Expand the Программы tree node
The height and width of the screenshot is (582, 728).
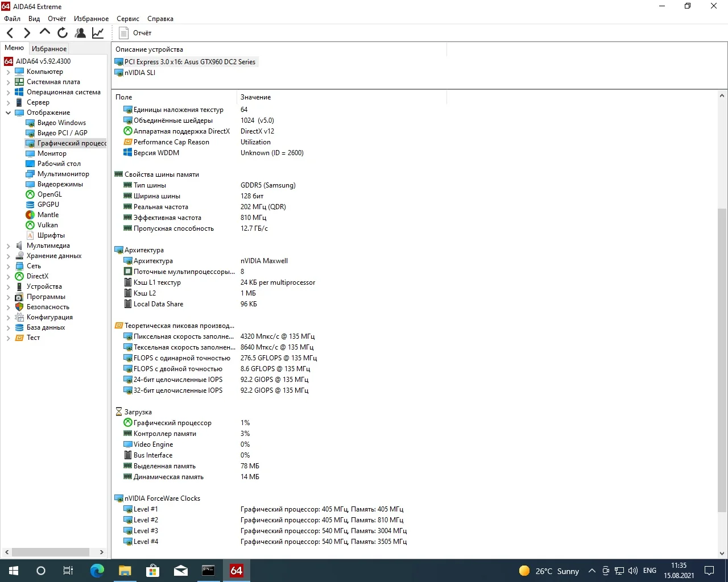(8, 297)
